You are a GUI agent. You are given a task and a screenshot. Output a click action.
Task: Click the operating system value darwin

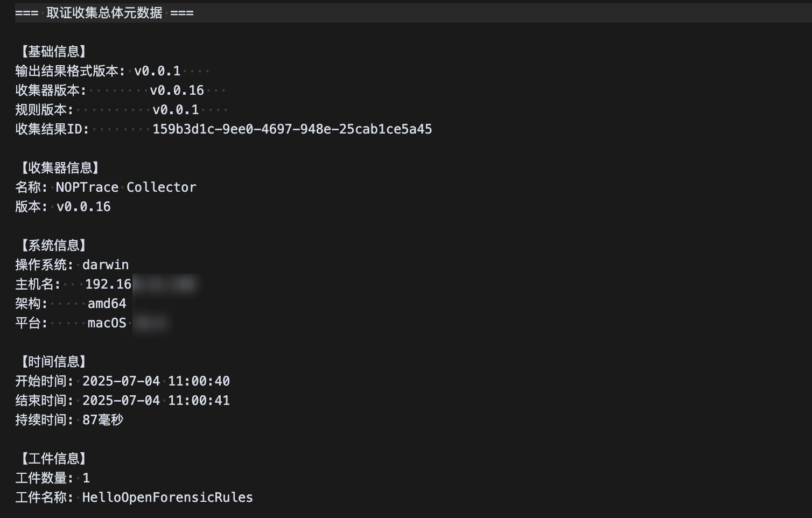click(x=106, y=265)
